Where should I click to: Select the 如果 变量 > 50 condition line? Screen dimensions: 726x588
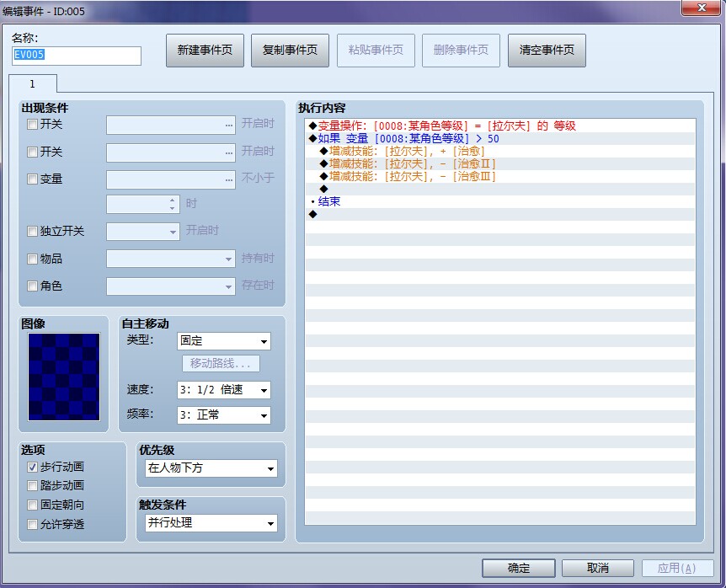pos(500,138)
